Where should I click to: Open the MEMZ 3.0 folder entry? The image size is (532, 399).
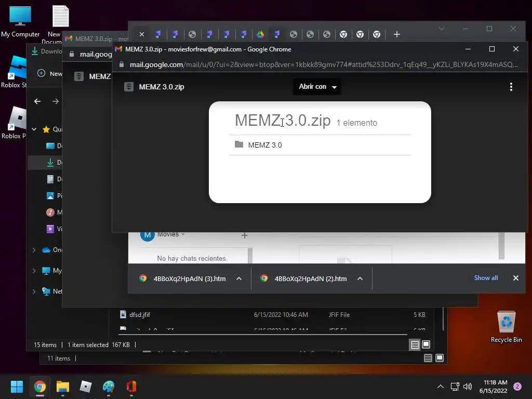coord(320,145)
